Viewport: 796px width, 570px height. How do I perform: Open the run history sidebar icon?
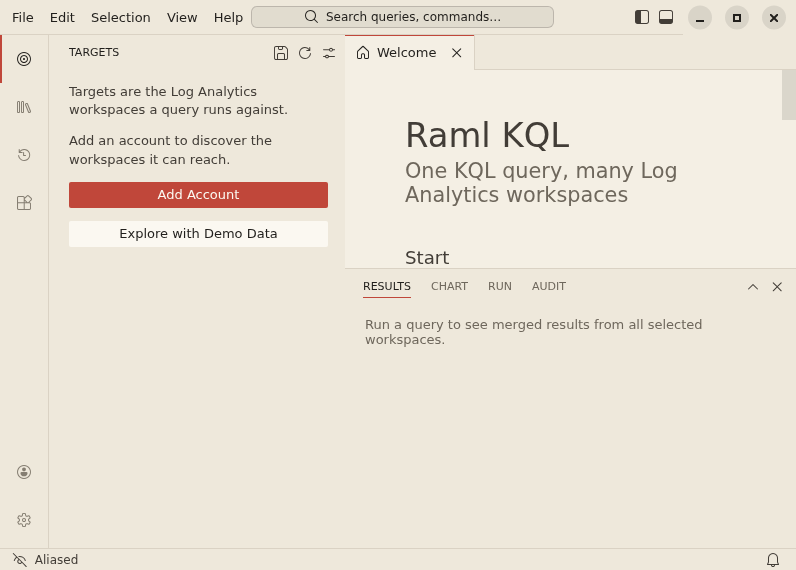pos(24,155)
